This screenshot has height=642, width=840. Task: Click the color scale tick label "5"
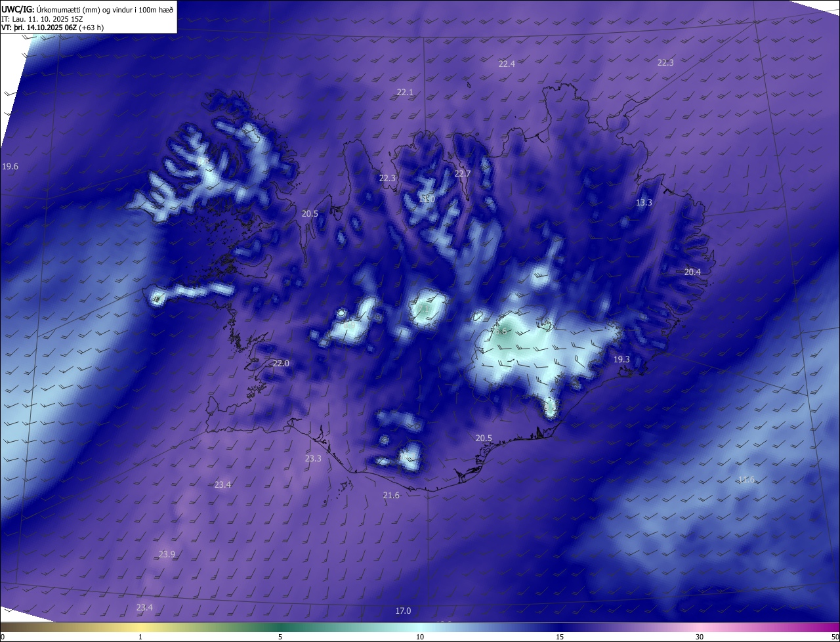280,637
